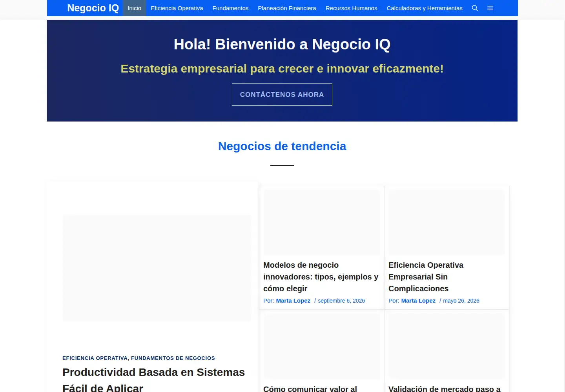Click thumbnail of Productividad Basada en Sistemas

[157, 268]
